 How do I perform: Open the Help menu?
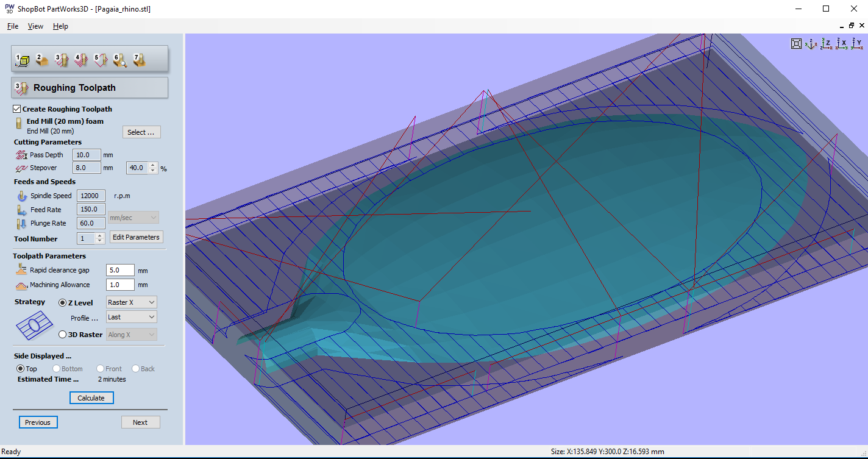click(x=60, y=26)
